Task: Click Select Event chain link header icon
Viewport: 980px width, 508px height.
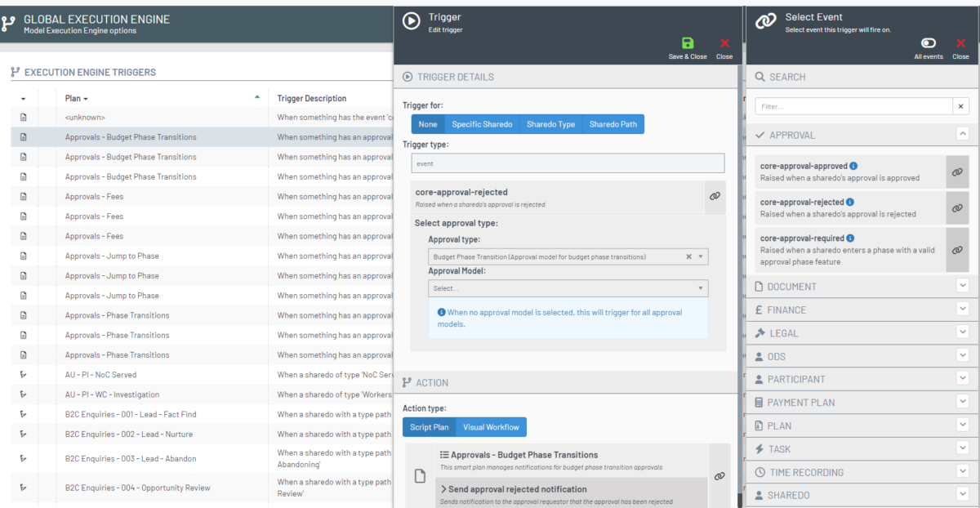Action: click(765, 22)
